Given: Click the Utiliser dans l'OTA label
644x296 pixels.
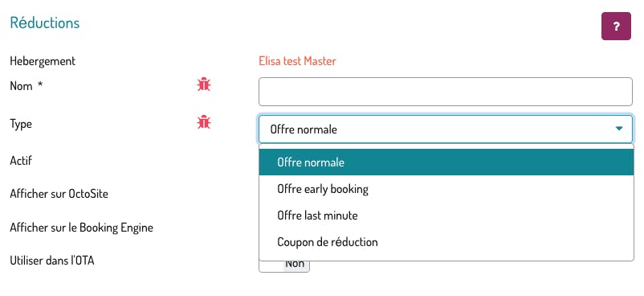Looking at the screenshot, I should (x=52, y=260).
